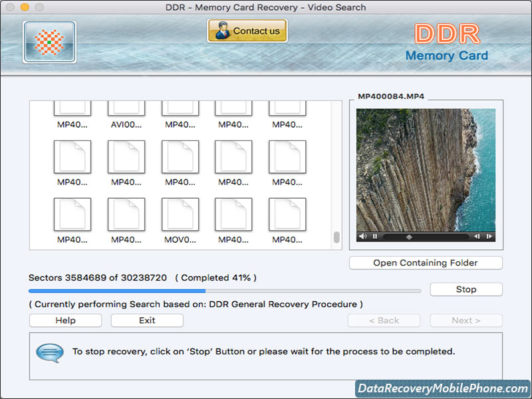Select the AVI00... file icon
The height and width of the screenshot is (399, 532).
pyautogui.click(x=126, y=113)
